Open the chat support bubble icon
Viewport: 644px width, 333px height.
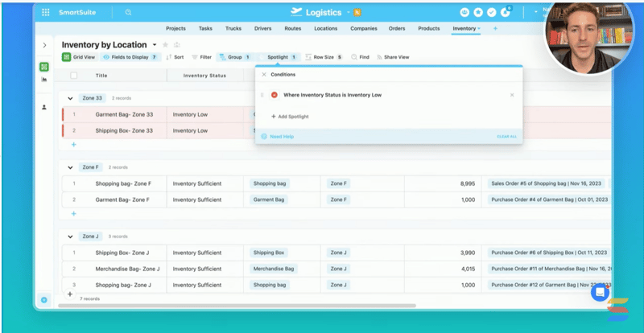[600, 292]
